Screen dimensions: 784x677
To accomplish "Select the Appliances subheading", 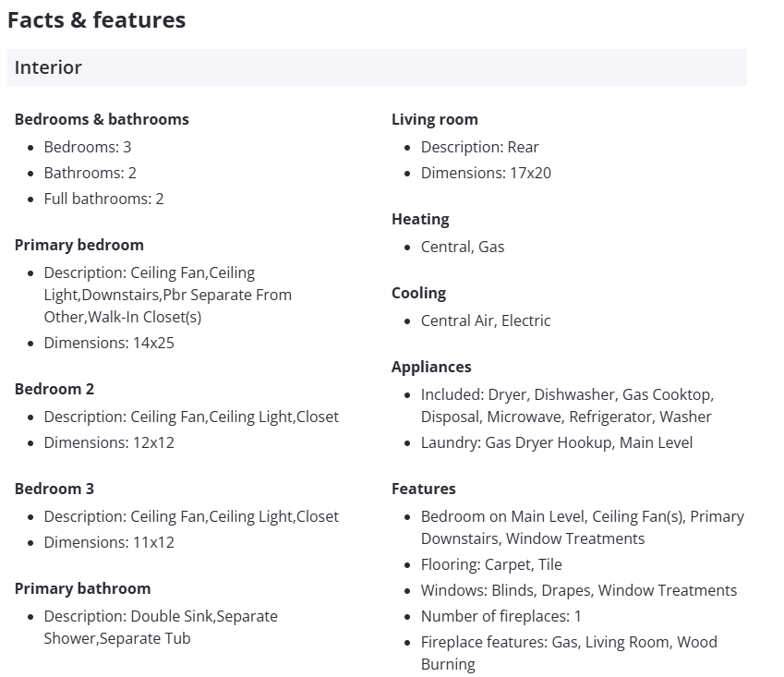I will point(431,367).
